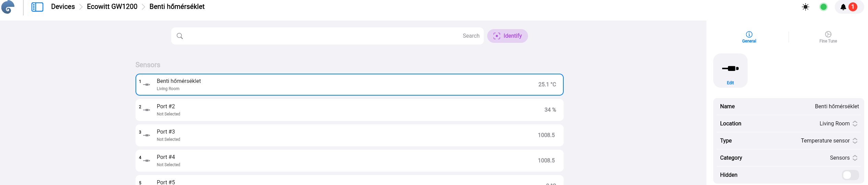Toggle the sidebar panel icon
Viewport: 868px width, 185px height.
click(x=37, y=7)
